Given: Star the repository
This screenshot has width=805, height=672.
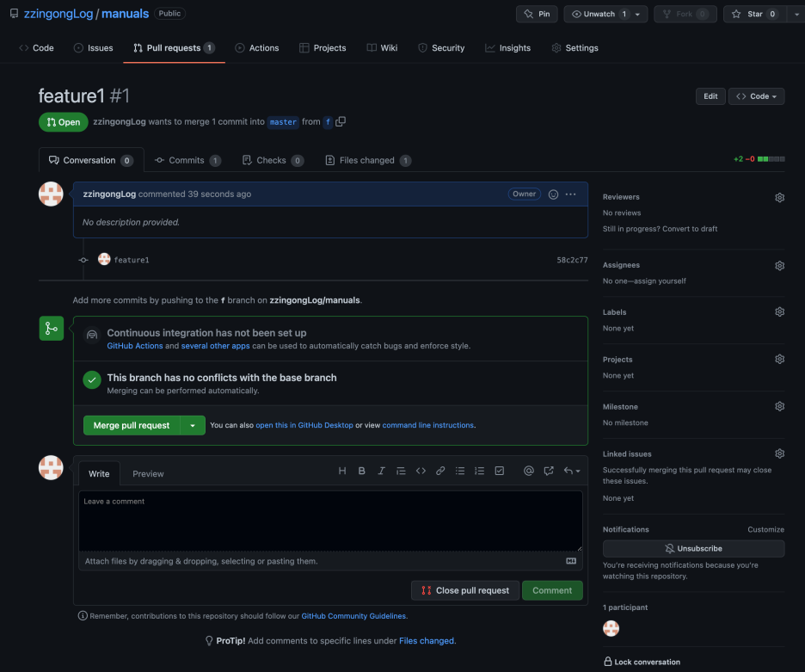Looking at the screenshot, I should click(755, 14).
